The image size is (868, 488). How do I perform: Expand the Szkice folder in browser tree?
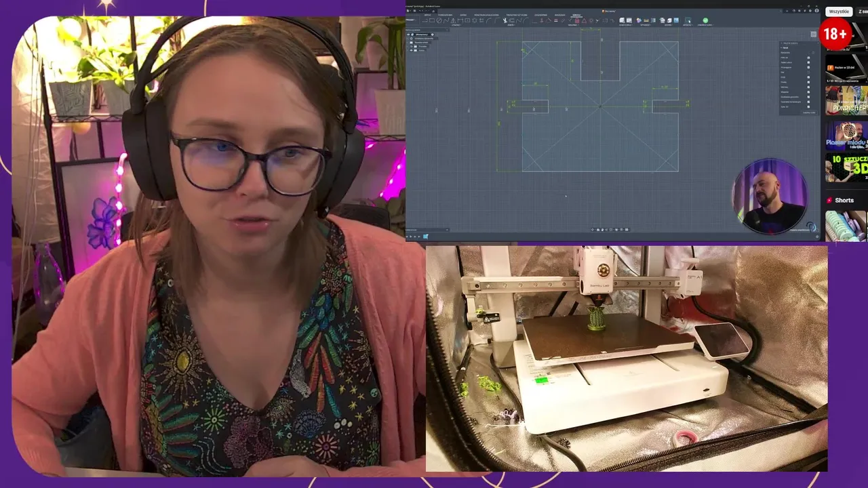407,52
